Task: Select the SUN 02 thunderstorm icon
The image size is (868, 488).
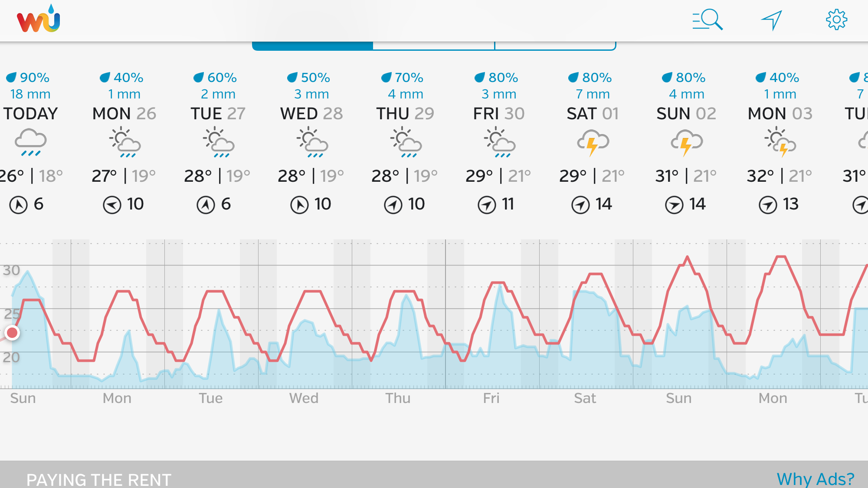Action: pyautogui.click(x=687, y=142)
